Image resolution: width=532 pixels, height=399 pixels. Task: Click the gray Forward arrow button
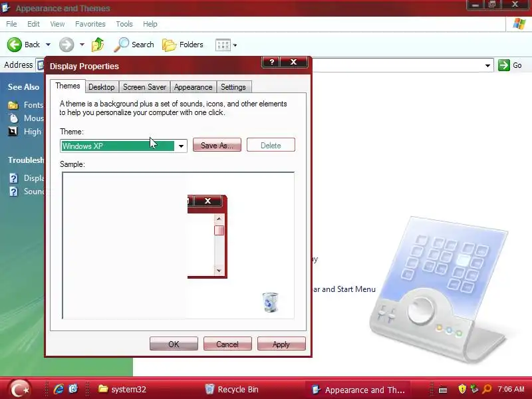click(x=66, y=45)
